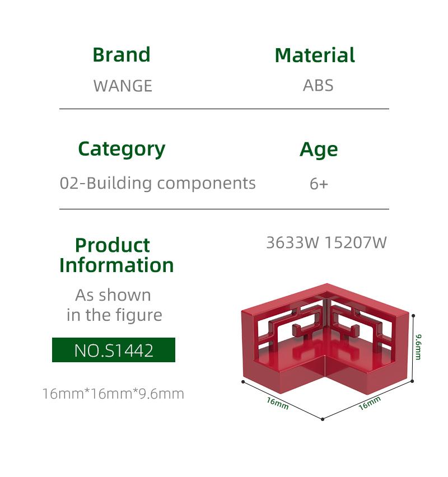Click the 9.6mm height dimension label
This screenshot has width=448, height=477.
tap(419, 347)
